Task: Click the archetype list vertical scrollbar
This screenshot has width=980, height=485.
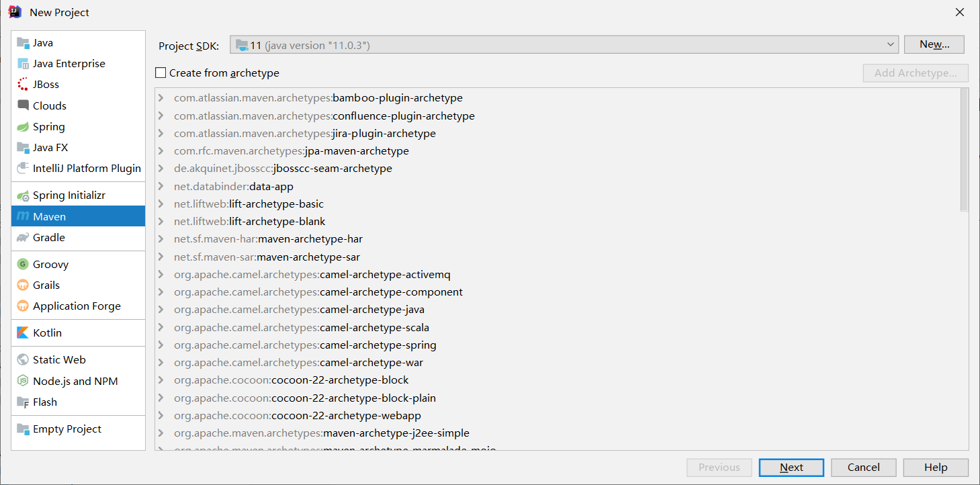Action: pyautogui.click(x=965, y=150)
